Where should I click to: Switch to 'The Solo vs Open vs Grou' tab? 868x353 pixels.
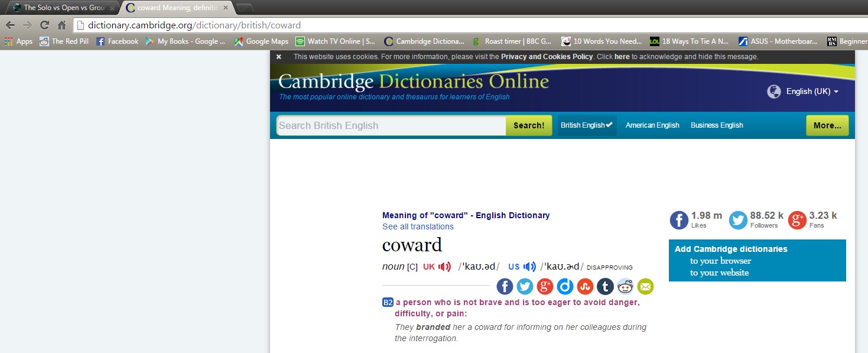click(x=63, y=8)
